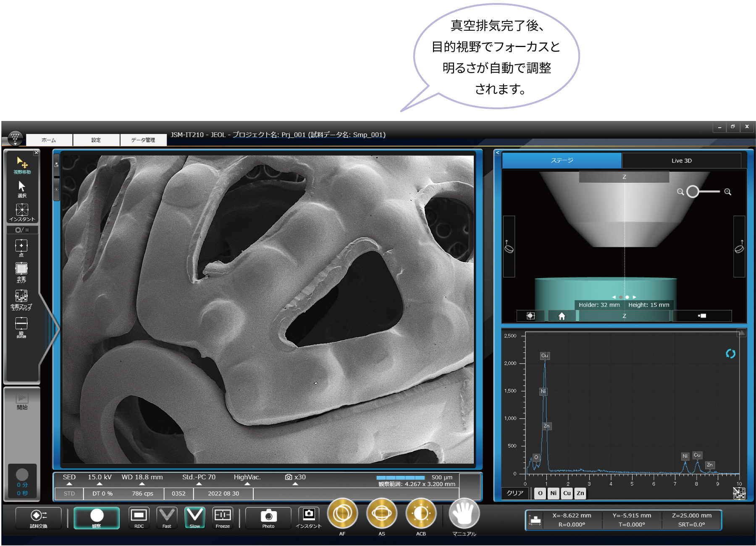Run ACB auto contrast brightness
Image resolution: width=756 pixels, height=546 pixels.
point(421,514)
